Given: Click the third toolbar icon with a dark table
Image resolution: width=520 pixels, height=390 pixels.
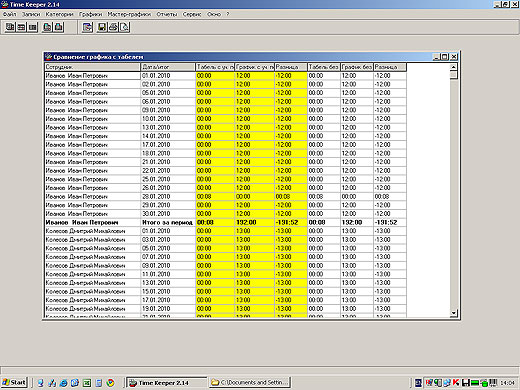Looking at the screenshot, I should click(x=33, y=27).
